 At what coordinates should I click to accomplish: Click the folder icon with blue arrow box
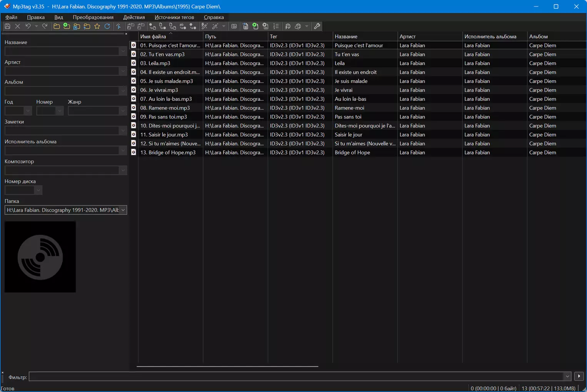(77, 26)
